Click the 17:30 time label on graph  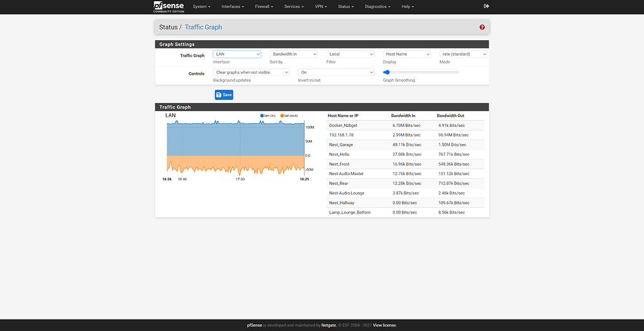point(240,179)
